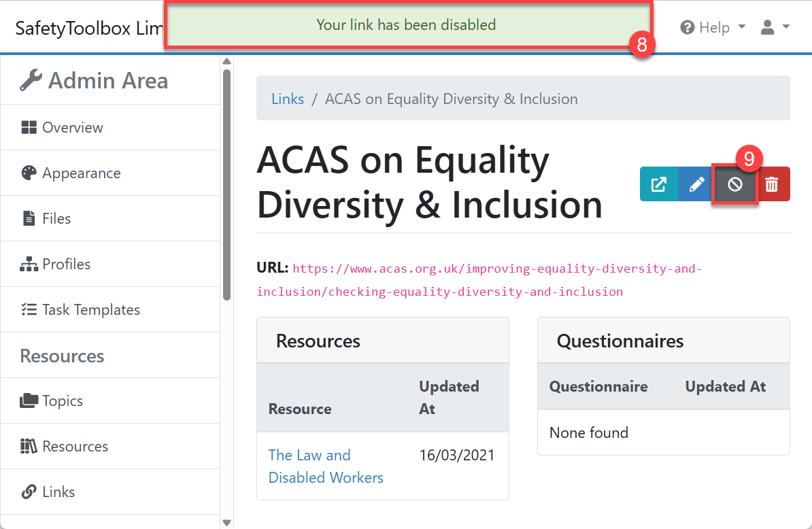This screenshot has height=529, width=812.
Task: Open The Law and Disabled Workers resource
Action: point(326,466)
